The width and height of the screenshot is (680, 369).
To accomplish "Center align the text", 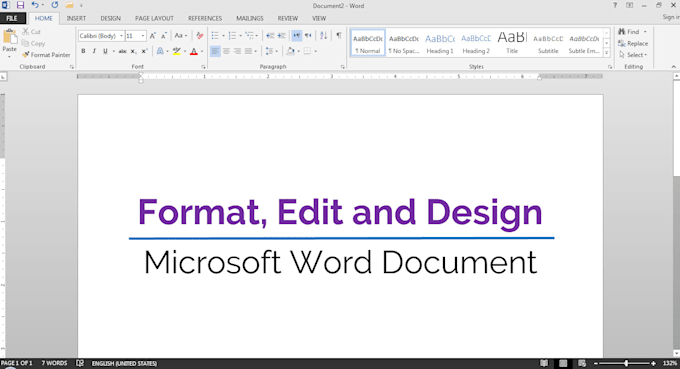I will pos(226,51).
